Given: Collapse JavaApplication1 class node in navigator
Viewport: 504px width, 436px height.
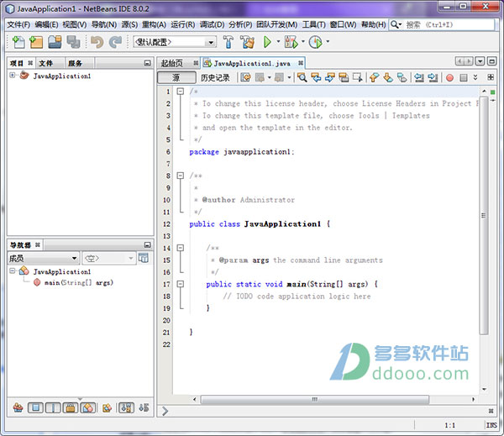Looking at the screenshot, I should point(13,271).
